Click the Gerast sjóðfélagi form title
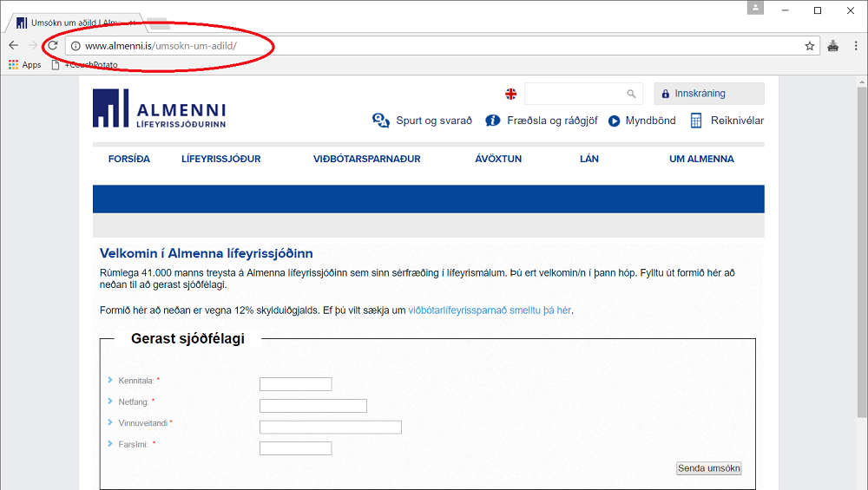 click(187, 338)
